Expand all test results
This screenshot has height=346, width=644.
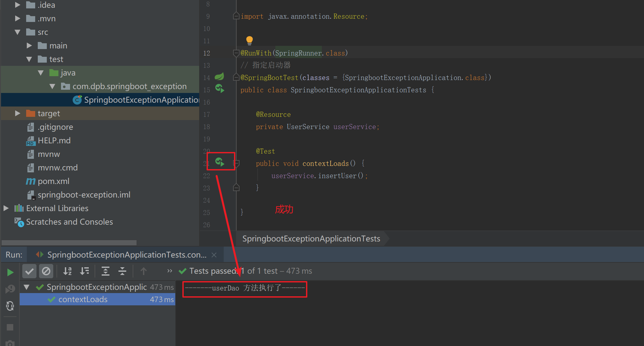106,271
